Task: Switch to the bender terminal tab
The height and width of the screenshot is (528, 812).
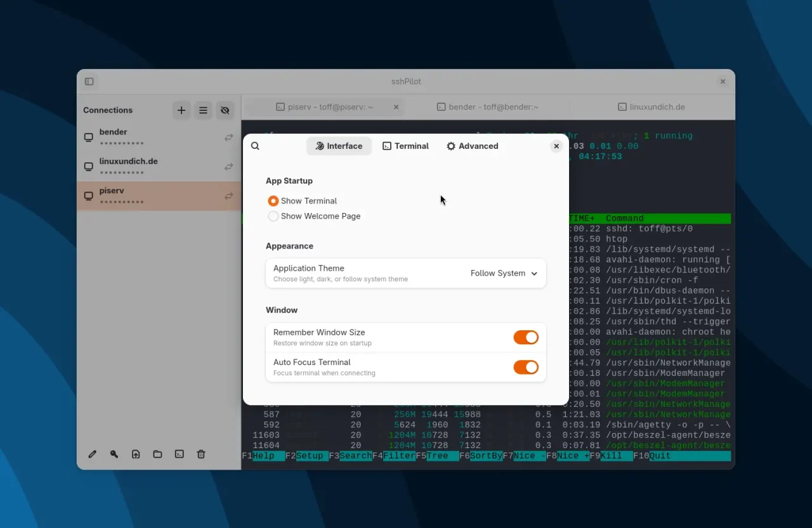Action: [x=487, y=106]
